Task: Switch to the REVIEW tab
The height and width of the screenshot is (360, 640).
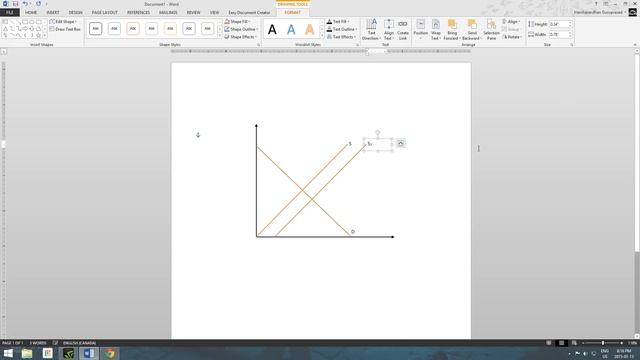Action: click(193, 12)
